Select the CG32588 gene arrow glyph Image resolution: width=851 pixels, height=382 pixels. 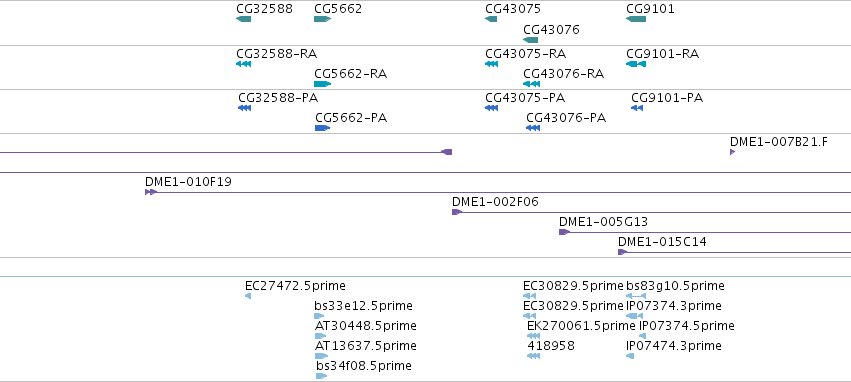point(244,19)
